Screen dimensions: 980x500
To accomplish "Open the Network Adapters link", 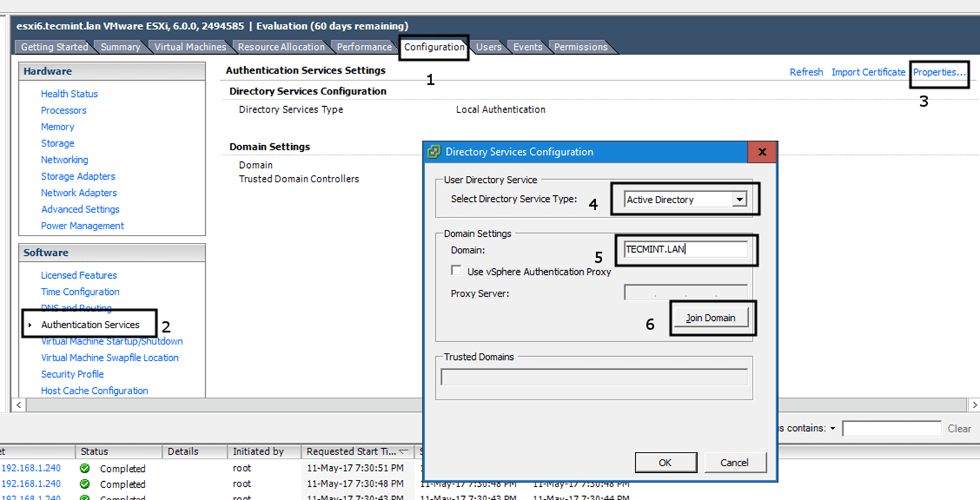I will pos(79,193).
